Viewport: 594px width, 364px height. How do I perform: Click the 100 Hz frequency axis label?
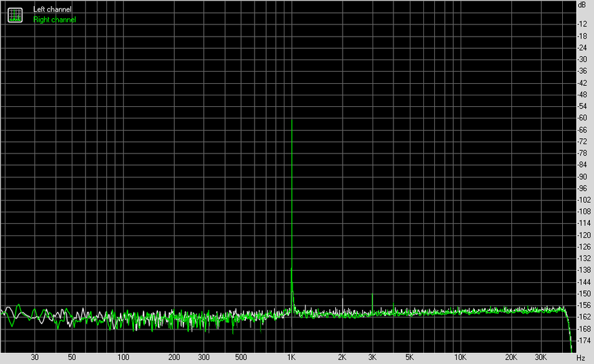123,357
